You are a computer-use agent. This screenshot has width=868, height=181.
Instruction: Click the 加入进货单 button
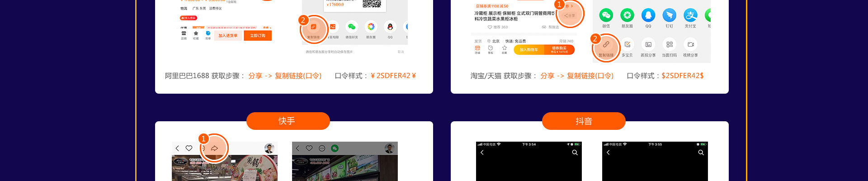click(228, 36)
